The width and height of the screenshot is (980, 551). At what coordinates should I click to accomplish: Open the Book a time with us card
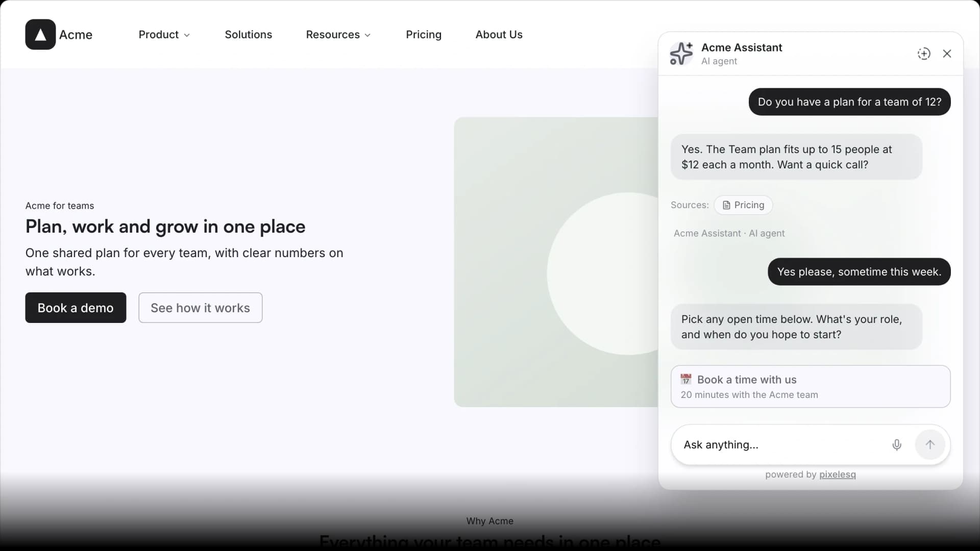click(x=811, y=386)
